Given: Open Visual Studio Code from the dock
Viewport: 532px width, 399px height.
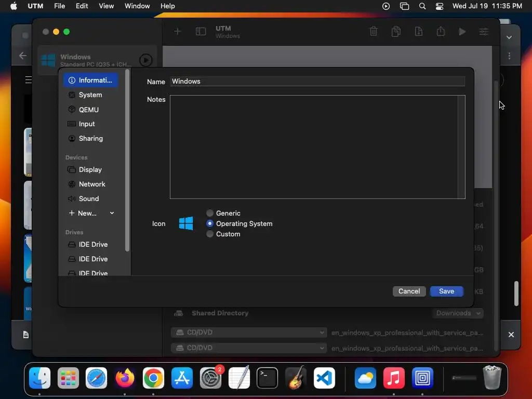Looking at the screenshot, I should tap(324, 378).
